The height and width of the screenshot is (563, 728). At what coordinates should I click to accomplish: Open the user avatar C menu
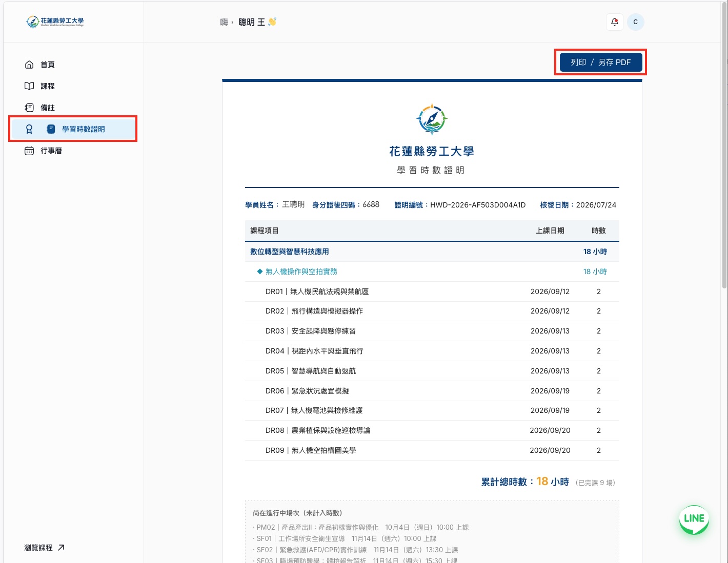pos(636,22)
